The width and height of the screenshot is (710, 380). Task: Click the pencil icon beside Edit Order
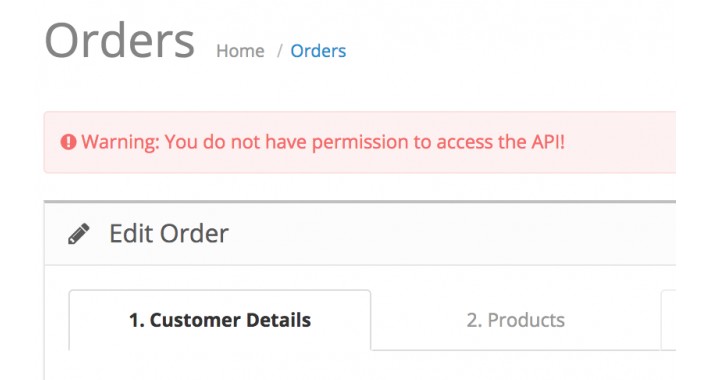click(x=79, y=234)
